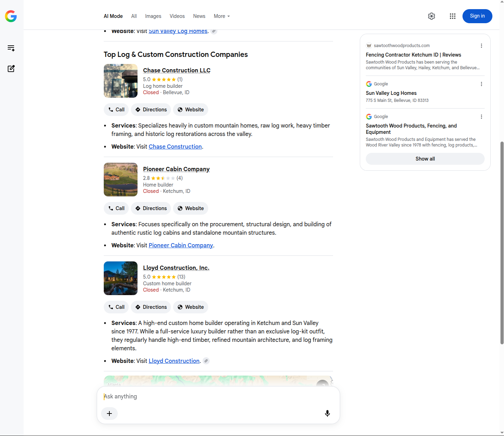Viewport: 504px width, 436px height.
Task: Click Lloyd Construction thumbnail image
Action: (x=121, y=278)
